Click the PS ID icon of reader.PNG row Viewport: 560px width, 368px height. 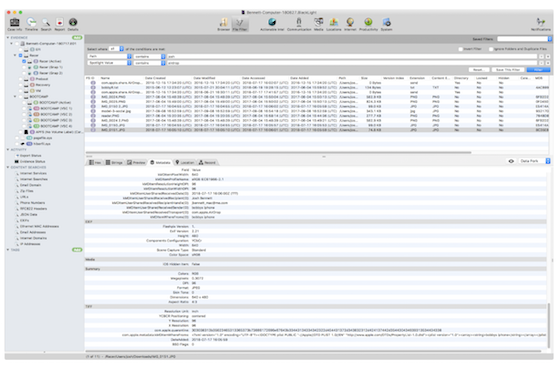point(93,116)
